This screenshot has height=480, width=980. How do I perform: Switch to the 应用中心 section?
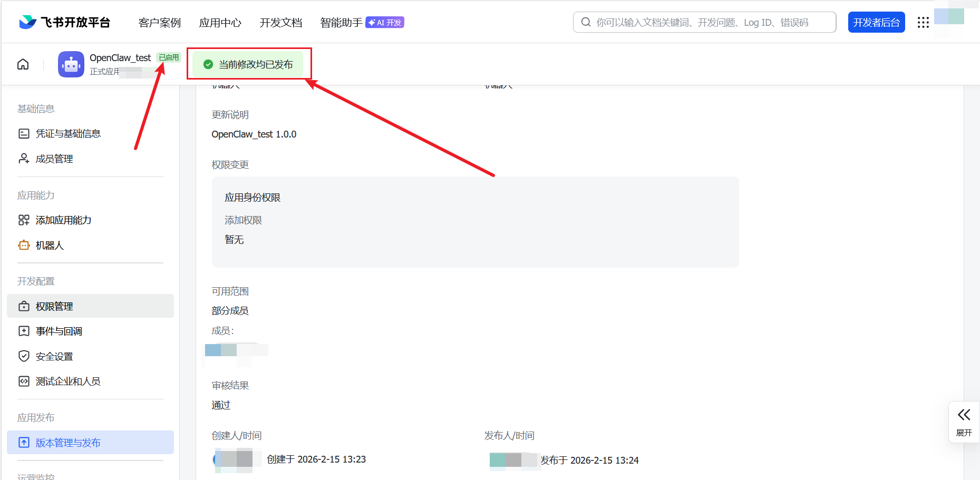point(220,23)
